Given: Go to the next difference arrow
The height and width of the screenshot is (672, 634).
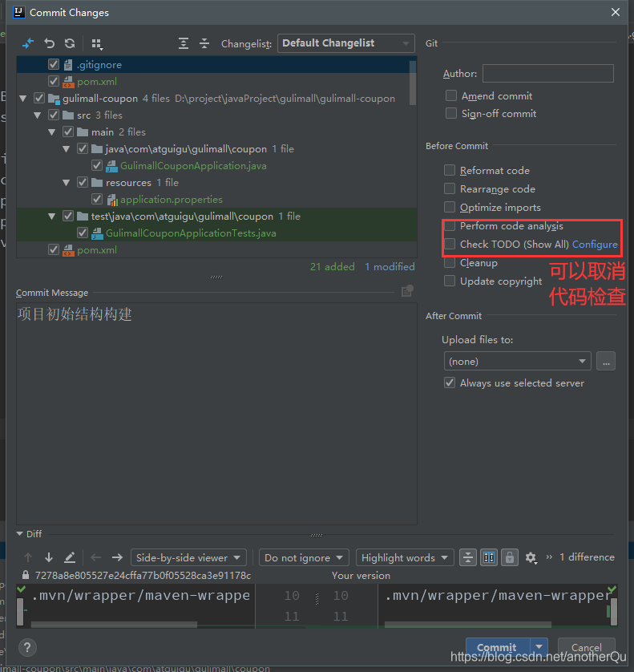Looking at the screenshot, I should 49,557.
